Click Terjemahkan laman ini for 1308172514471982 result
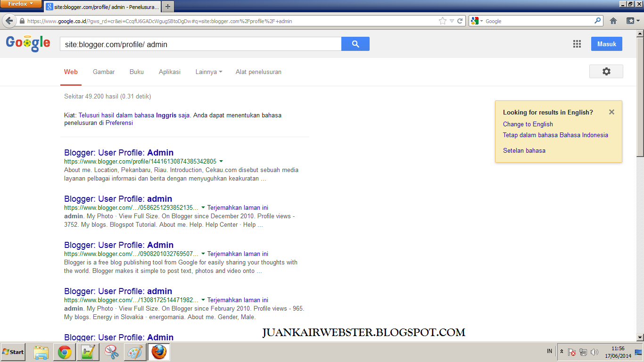Viewport: 644px width, 362px height. 238,300
